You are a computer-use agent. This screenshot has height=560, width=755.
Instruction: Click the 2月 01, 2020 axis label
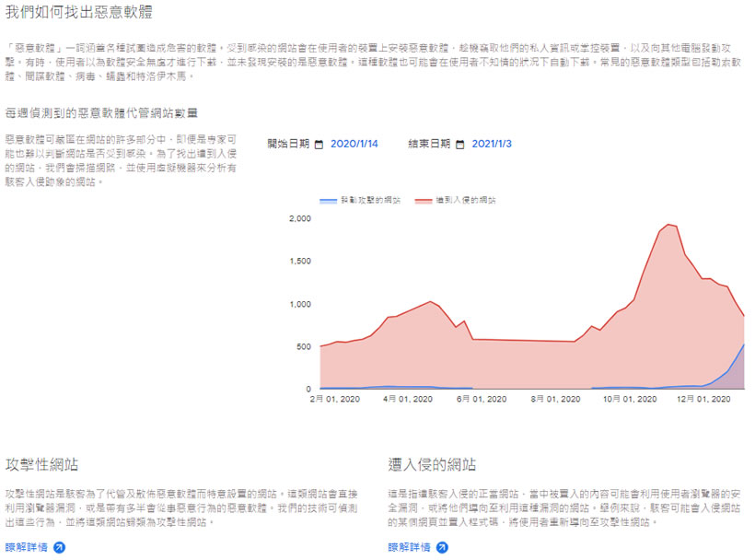[x=334, y=399]
